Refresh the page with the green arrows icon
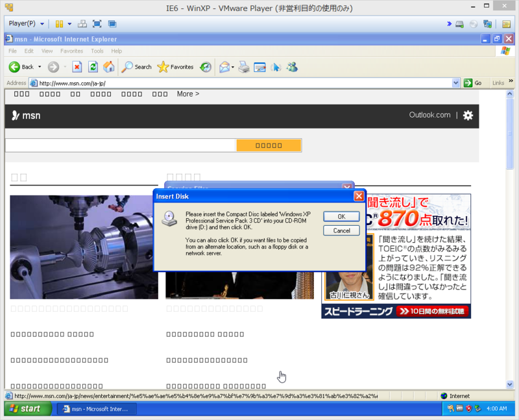519x420 pixels. pyautogui.click(x=93, y=67)
